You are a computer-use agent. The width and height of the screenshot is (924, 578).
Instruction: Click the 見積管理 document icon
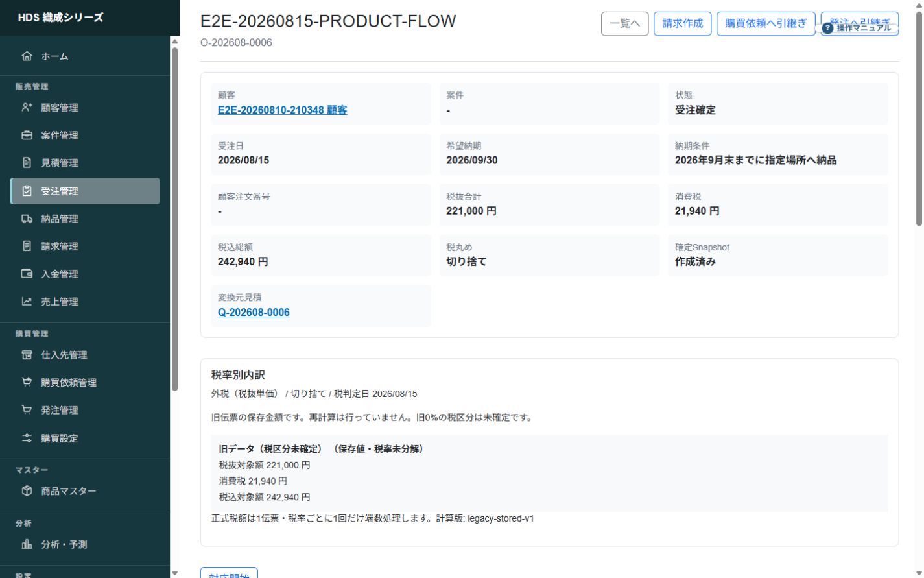tap(27, 163)
